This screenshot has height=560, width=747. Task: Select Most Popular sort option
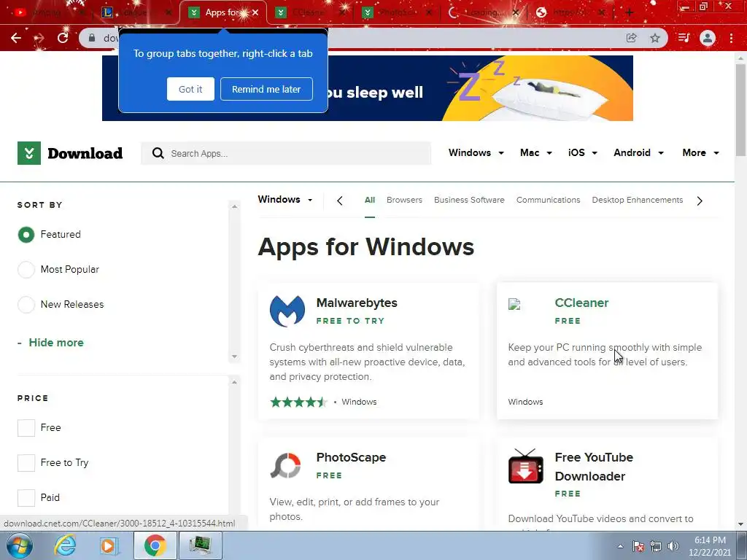26,270
